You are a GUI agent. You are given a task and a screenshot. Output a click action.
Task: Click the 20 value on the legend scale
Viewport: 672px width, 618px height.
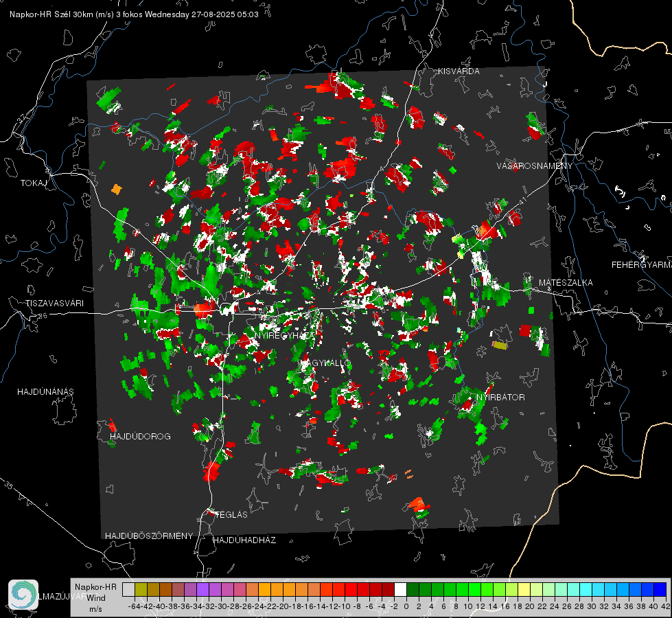click(x=530, y=606)
